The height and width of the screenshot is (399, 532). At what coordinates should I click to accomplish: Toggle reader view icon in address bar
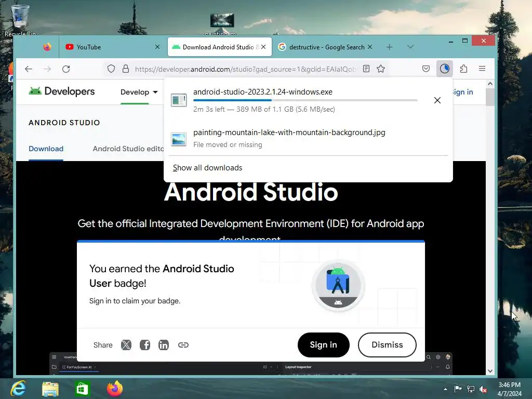tap(366, 69)
